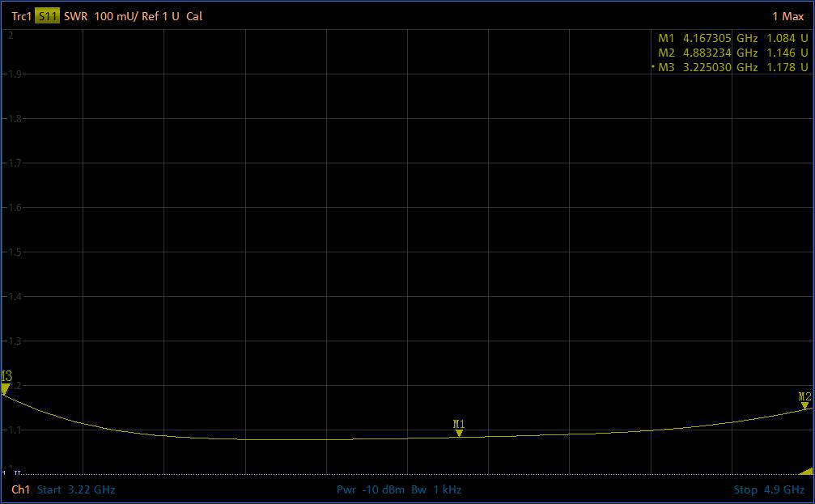Select the Trc1 trace label
Viewport: 815px width, 504px height.
pos(21,17)
